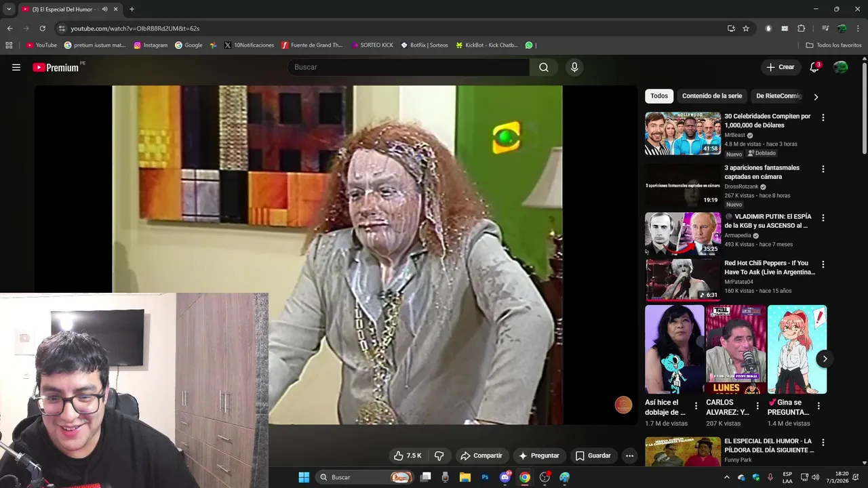Open DrossRotzank channel name
The height and width of the screenshot is (488, 868).
point(741,186)
